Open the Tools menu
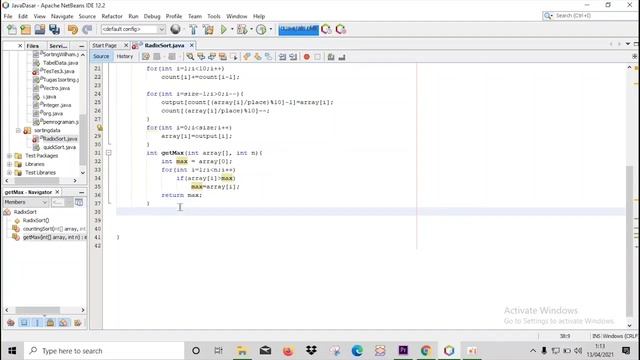 pyautogui.click(x=214, y=16)
